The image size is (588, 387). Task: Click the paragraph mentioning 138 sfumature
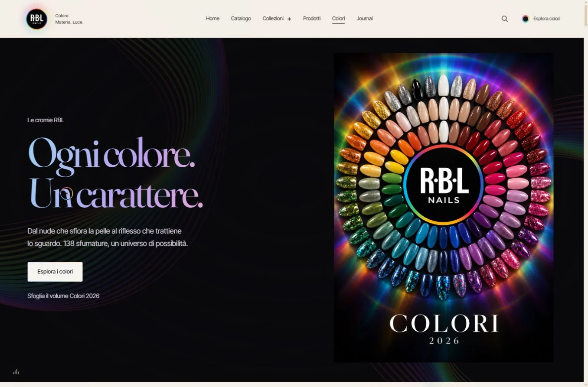tap(108, 237)
